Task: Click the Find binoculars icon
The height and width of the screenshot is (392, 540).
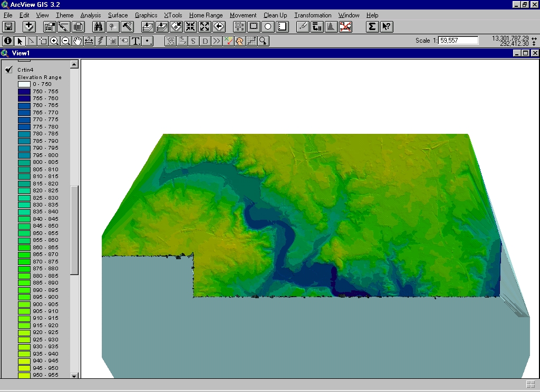Action: click(99, 27)
